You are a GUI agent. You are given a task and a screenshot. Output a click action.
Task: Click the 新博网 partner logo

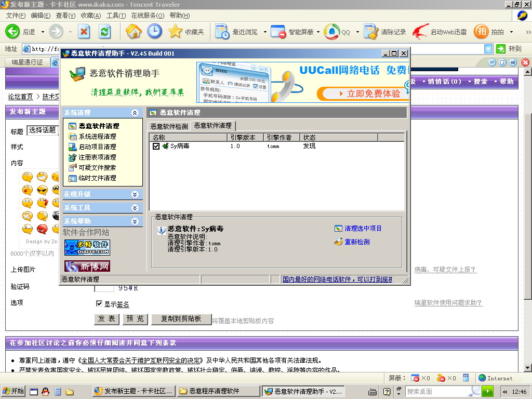(87, 267)
